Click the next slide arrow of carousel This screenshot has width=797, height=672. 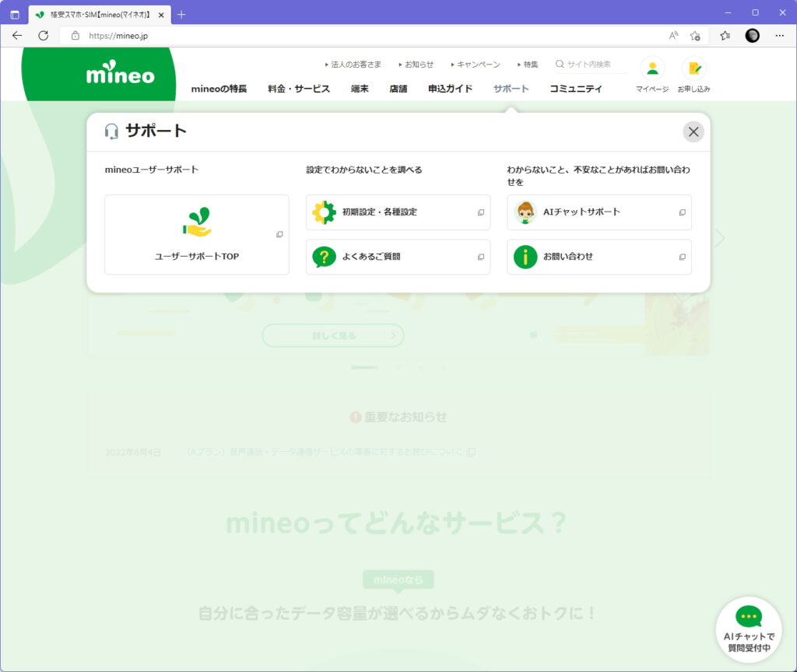720,238
